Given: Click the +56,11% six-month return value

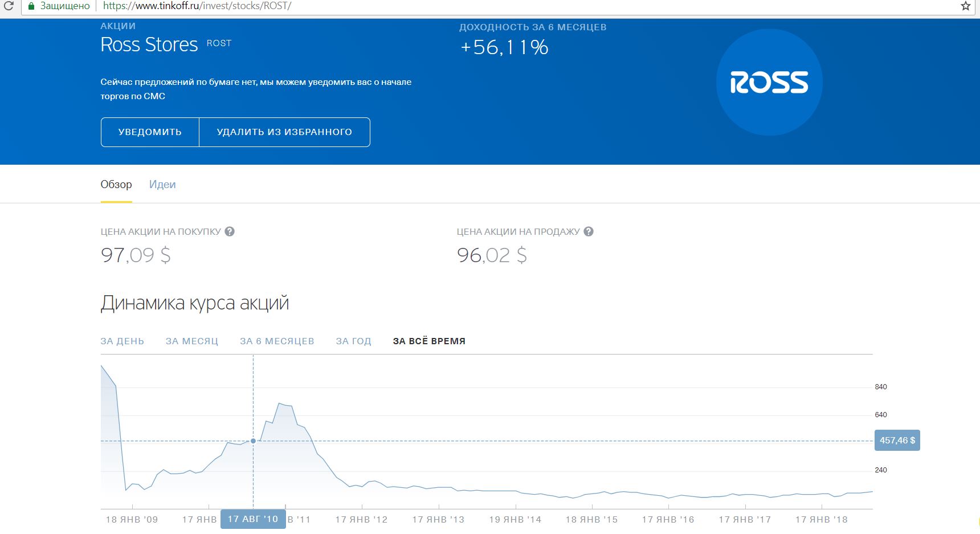Looking at the screenshot, I should tap(504, 47).
